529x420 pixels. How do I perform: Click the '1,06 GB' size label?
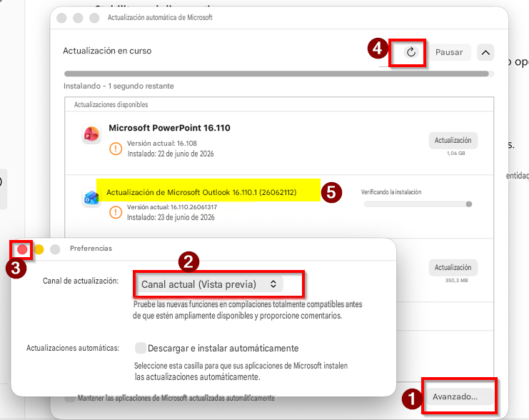(456, 154)
